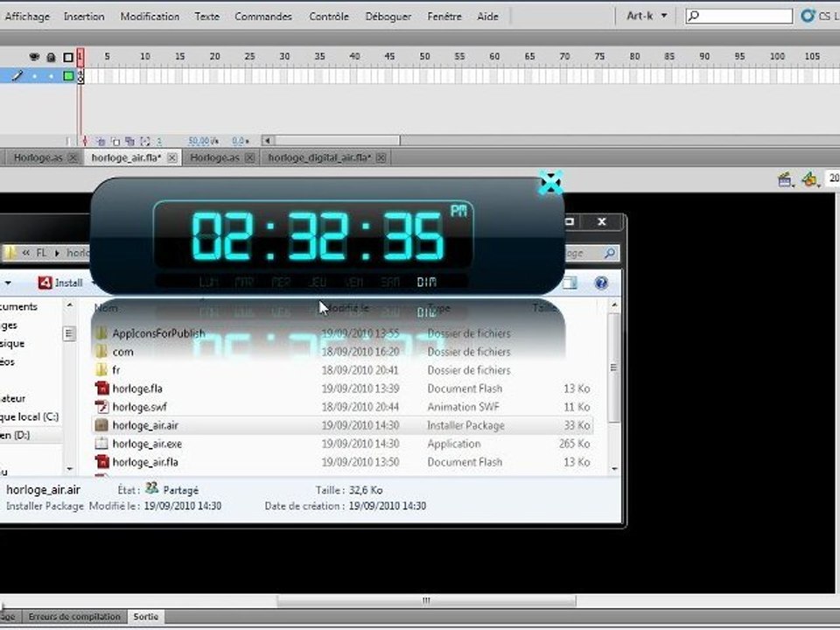
Task: Enable onion skin outlines icon
Action: click(x=115, y=142)
